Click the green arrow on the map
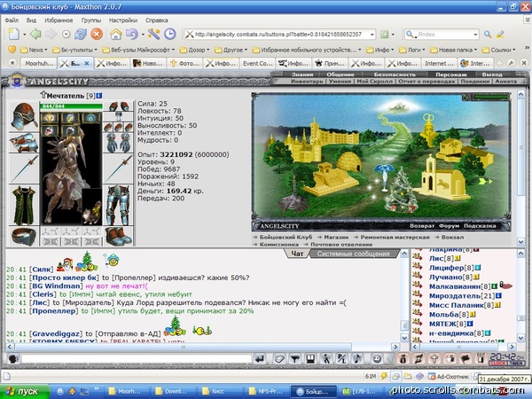Screen dimensions: 532x399 point(486,182)
